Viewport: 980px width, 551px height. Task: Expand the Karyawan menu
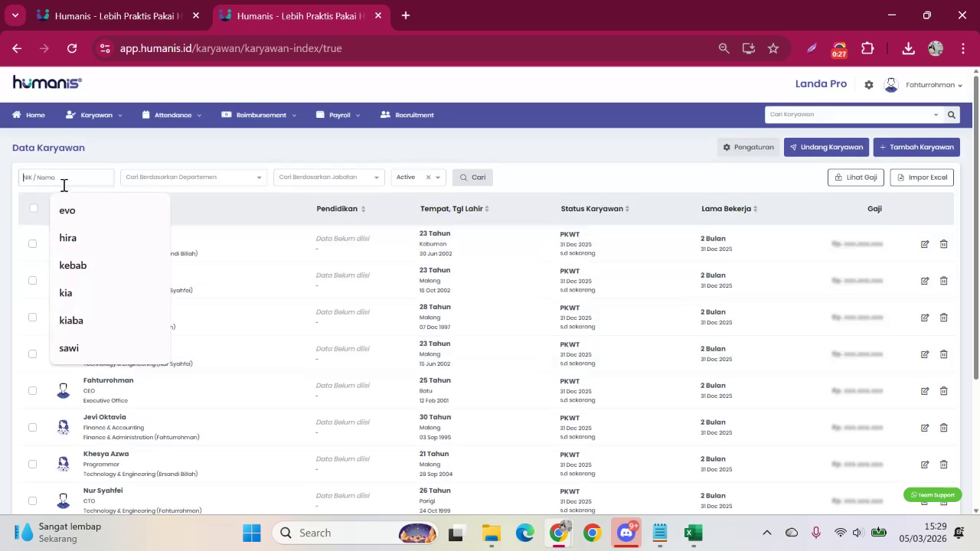[x=94, y=115]
